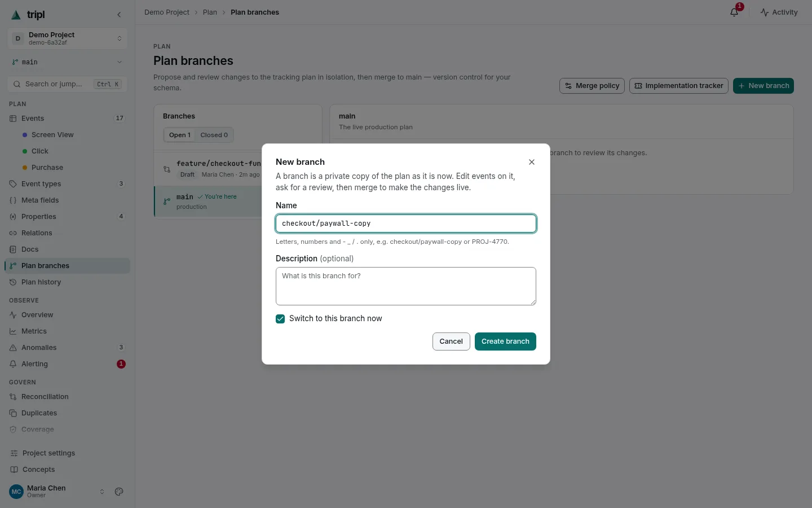Click the Event types tag icon

tap(13, 184)
